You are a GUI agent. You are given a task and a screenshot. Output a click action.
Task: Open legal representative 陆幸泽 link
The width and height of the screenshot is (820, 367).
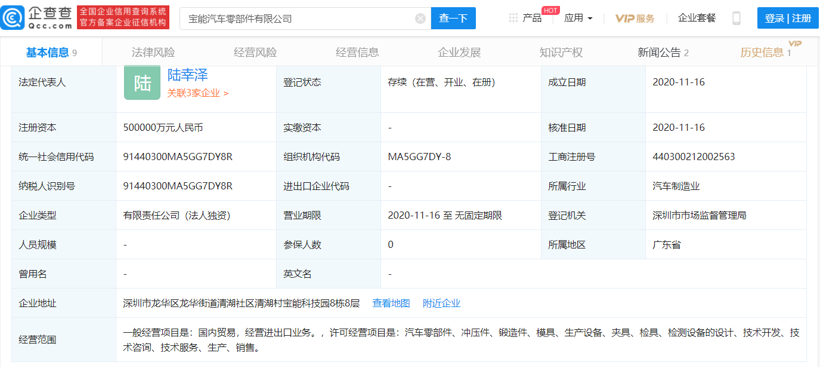[187, 75]
